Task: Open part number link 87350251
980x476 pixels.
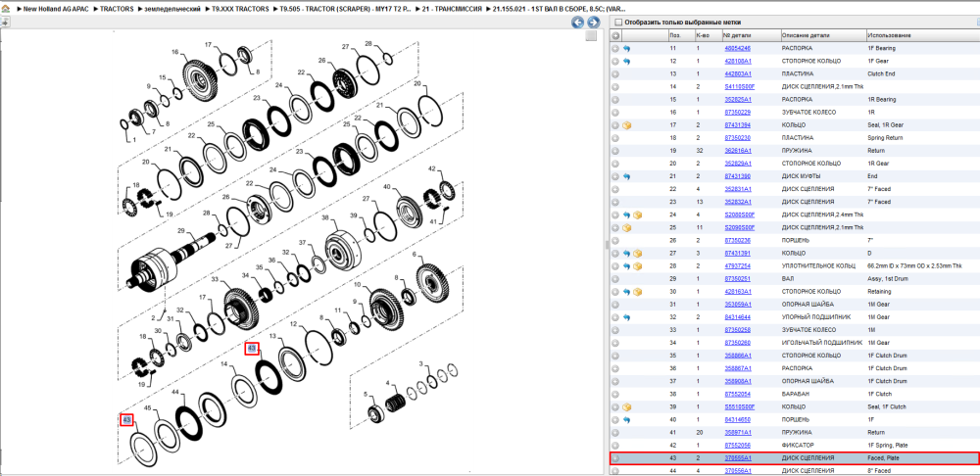Action: coord(738,278)
